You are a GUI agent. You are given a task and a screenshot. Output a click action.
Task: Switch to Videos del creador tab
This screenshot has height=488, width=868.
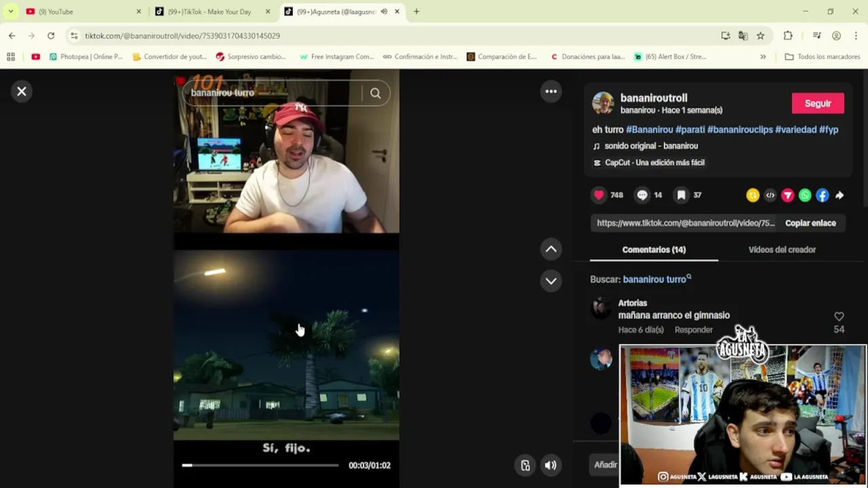782,249
